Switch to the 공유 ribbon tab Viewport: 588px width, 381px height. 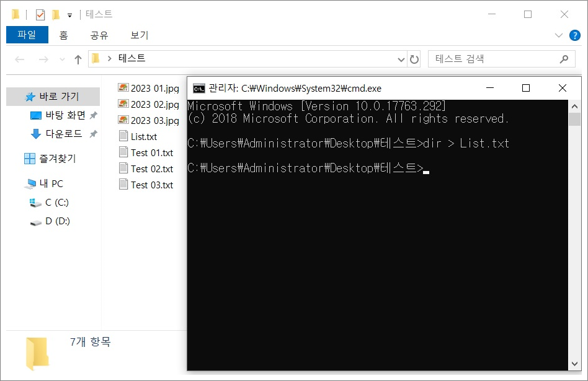[99, 35]
